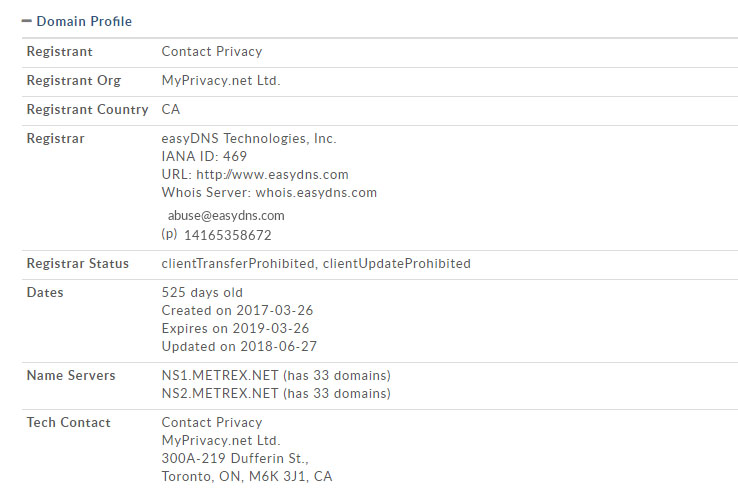Click the Whois Server whois.easydns.com text
This screenshot has width=738, height=490.
(316, 192)
